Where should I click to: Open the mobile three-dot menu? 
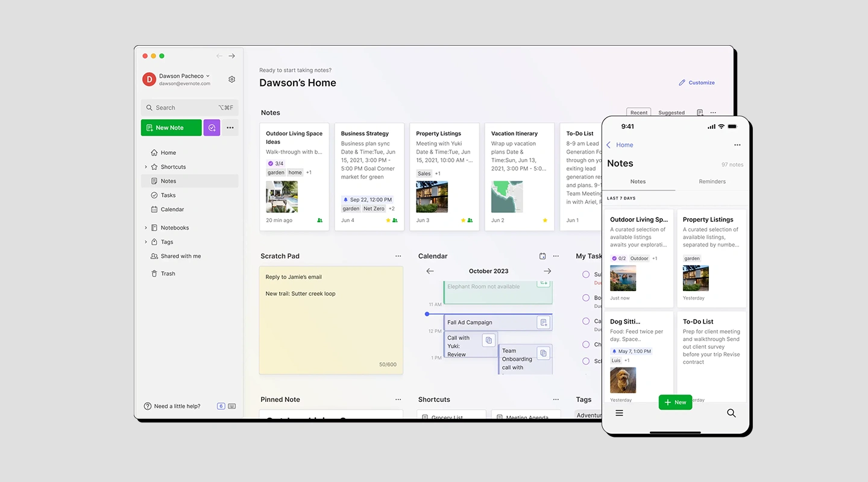pyautogui.click(x=737, y=145)
